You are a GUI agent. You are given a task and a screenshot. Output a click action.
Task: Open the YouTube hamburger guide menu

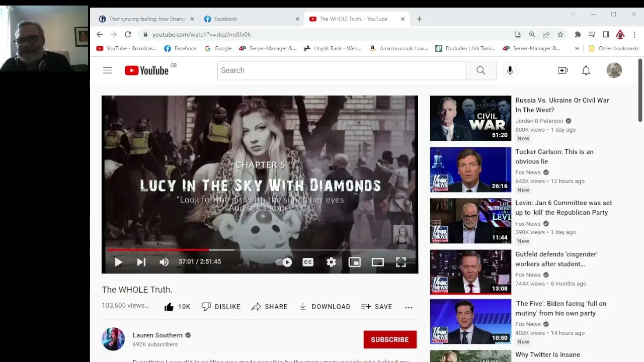coord(107,70)
